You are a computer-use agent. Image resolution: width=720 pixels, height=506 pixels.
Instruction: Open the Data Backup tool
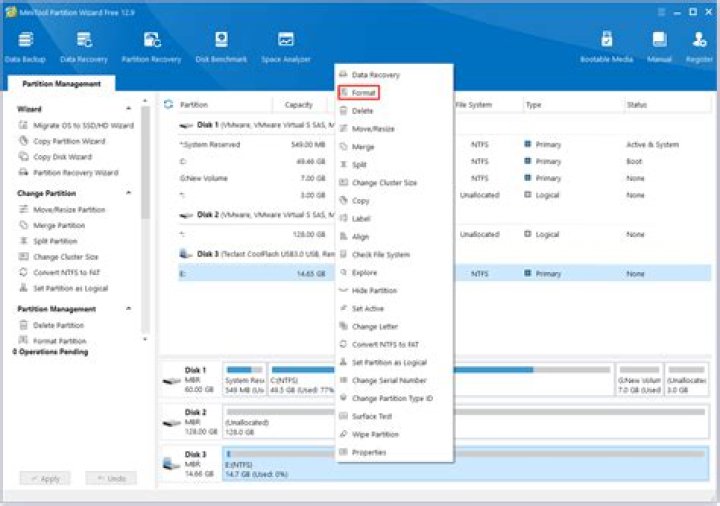coord(26,46)
